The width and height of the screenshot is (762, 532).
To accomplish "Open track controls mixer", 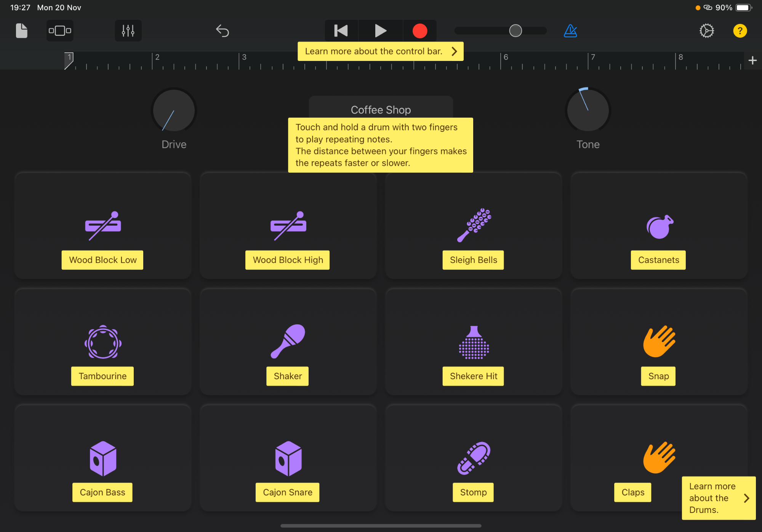I will pos(128,30).
